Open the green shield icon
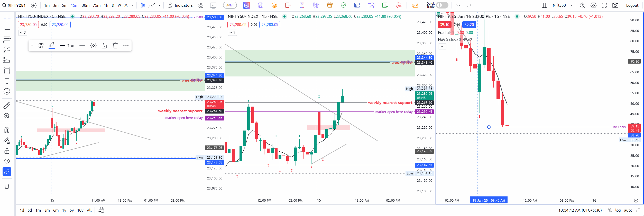 [x=343, y=5]
